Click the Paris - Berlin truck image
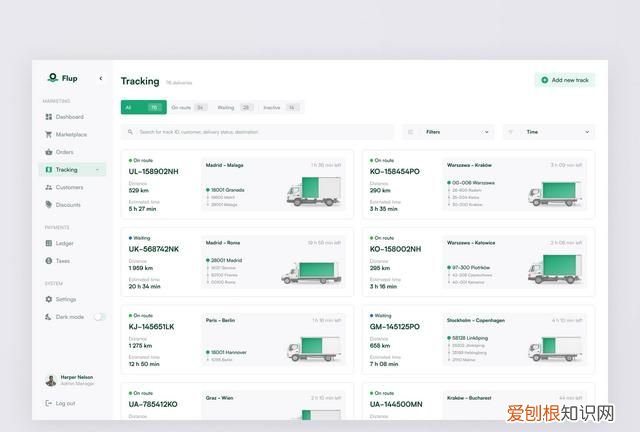 [314, 349]
